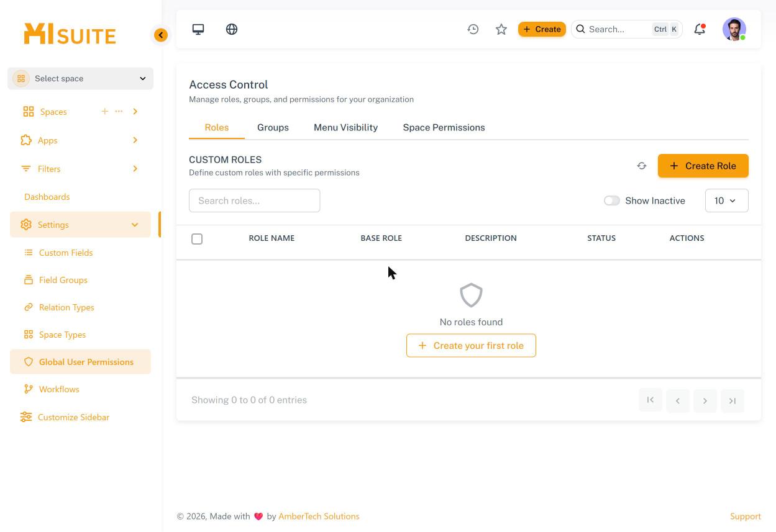Open the recent history clock icon

(473, 29)
